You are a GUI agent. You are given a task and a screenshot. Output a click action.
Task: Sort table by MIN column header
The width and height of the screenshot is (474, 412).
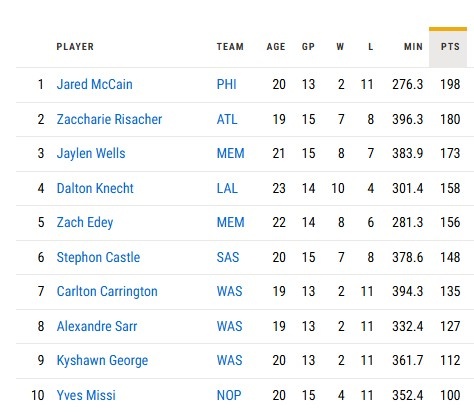pos(413,47)
